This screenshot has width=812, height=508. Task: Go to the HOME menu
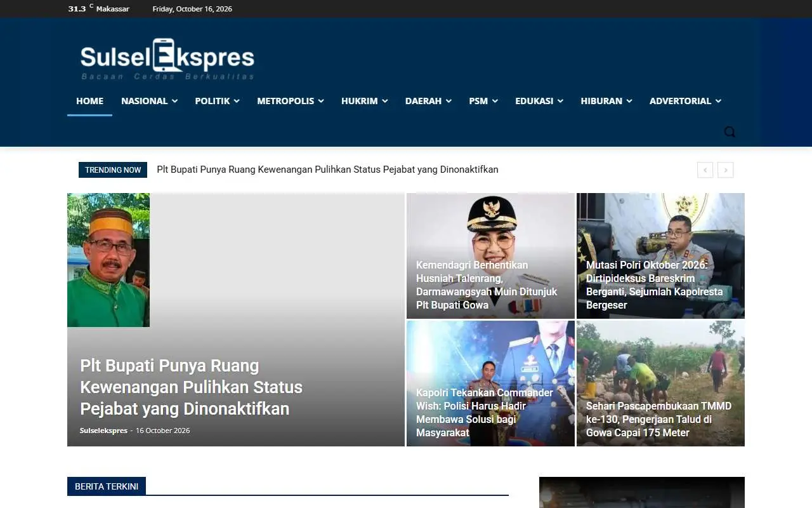coord(89,101)
